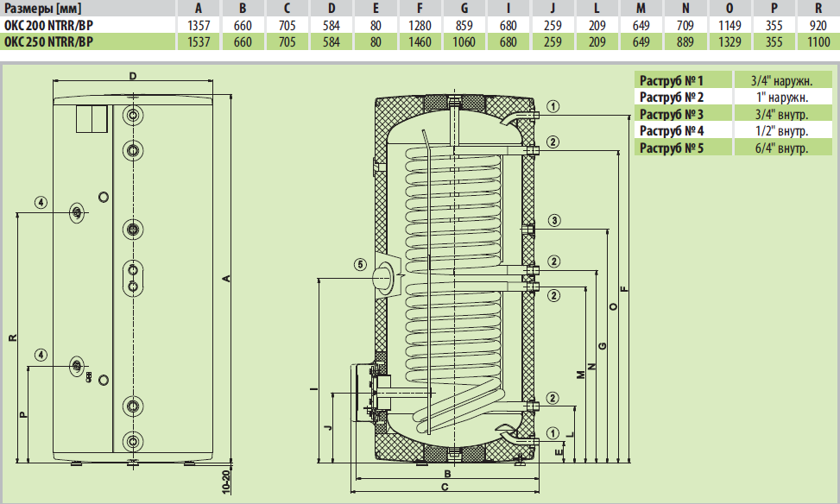The width and height of the screenshot is (840, 504).
Task: Click the round flange opening on the tank's left side
Action: (386, 277)
